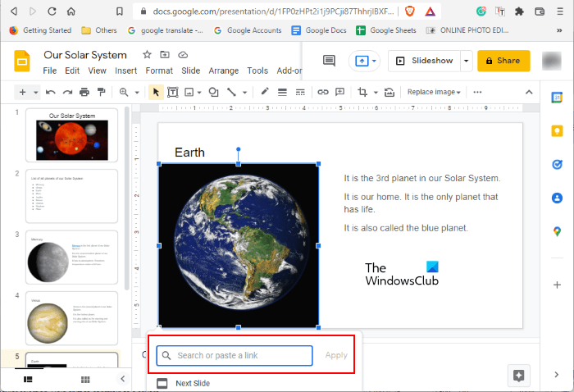Switch to filmstrip view

point(28,379)
